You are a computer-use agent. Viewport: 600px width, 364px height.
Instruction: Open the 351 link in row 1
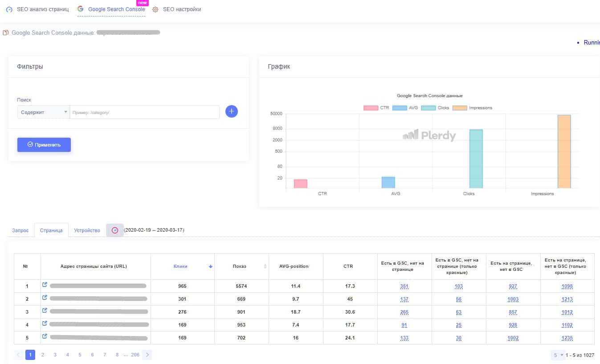404,286
